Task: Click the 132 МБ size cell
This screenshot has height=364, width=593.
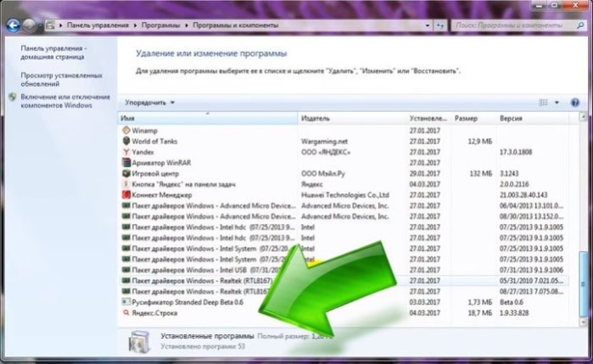Action: (x=480, y=173)
